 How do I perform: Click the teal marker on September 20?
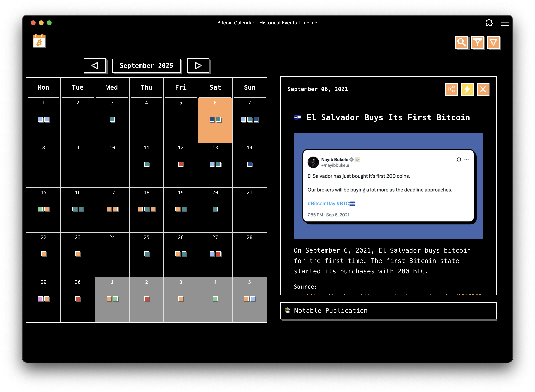tap(215, 209)
